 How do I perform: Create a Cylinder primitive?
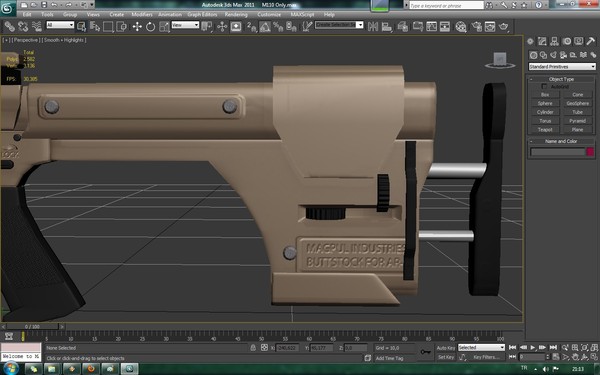545,112
